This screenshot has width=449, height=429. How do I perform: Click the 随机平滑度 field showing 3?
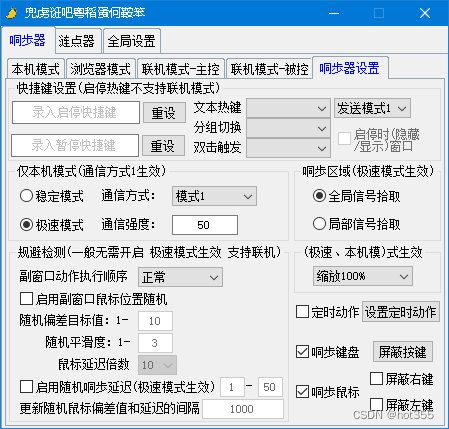click(155, 343)
